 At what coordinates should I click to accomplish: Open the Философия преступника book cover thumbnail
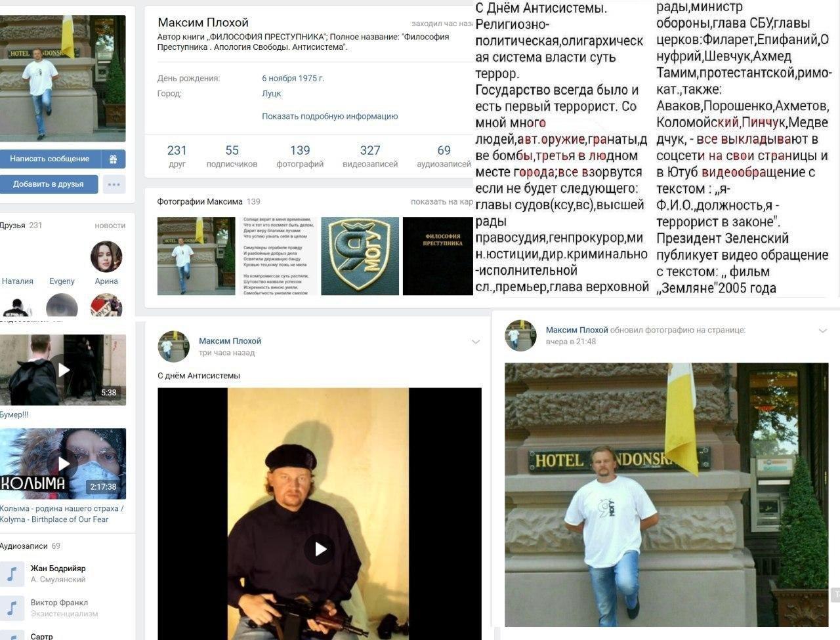(438, 256)
